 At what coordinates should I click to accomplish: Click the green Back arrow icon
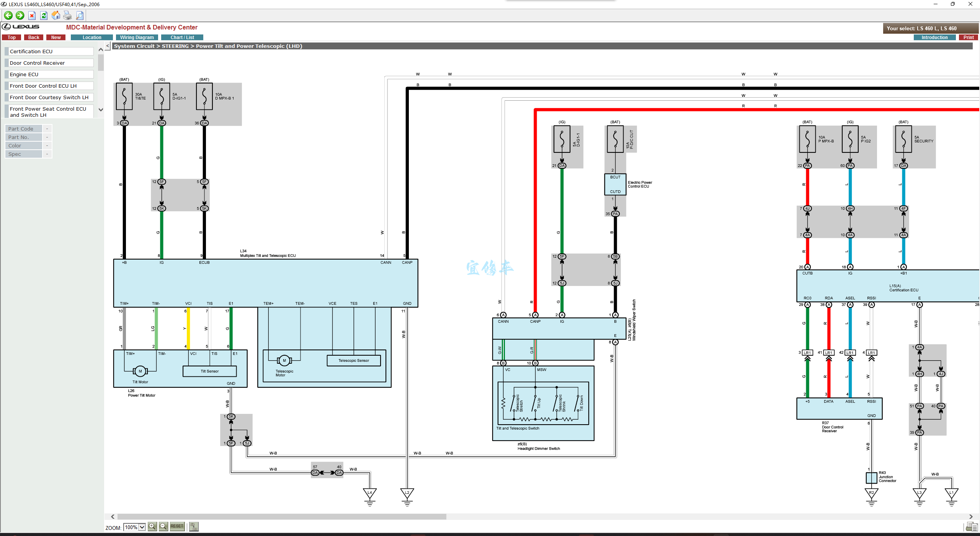(8, 15)
